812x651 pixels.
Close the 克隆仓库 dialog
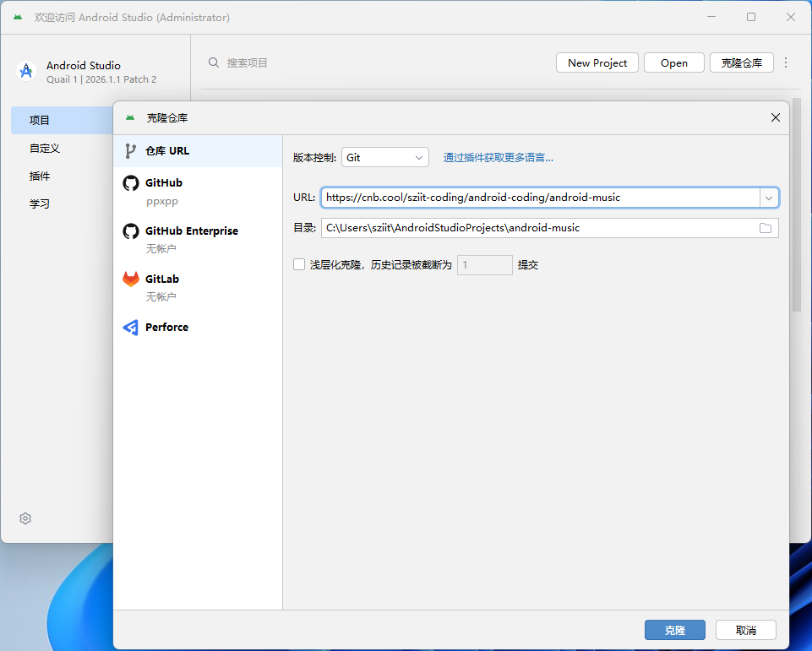[775, 117]
